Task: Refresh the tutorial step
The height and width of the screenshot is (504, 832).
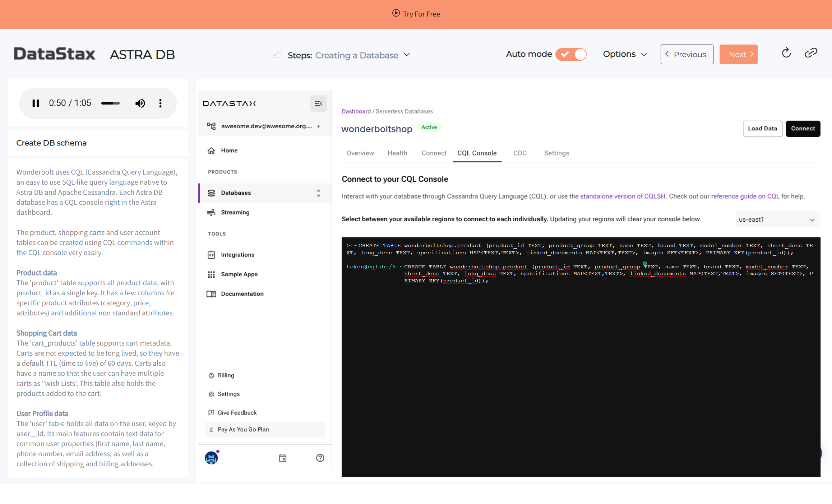Action: (786, 53)
